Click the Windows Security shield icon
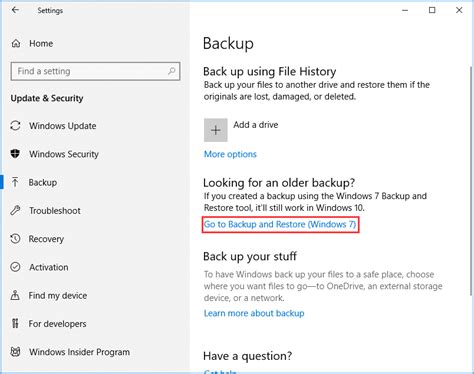Viewport: 474px width, 374px height. pyautogui.click(x=15, y=154)
